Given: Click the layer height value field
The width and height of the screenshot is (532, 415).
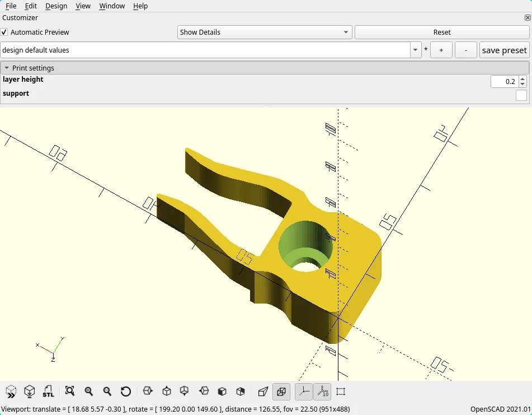Looking at the screenshot, I should click(505, 82).
